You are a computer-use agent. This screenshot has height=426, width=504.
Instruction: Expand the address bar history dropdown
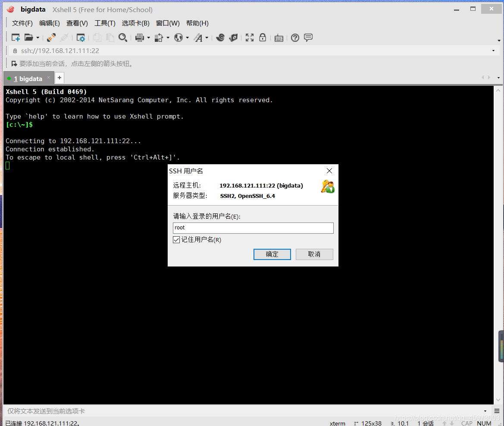tap(493, 51)
